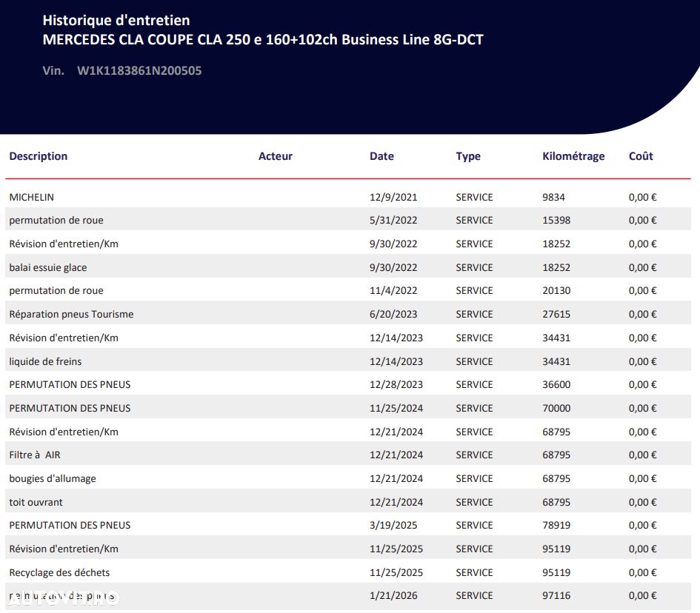Select the bougies d'allumage row

click(348, 478)
